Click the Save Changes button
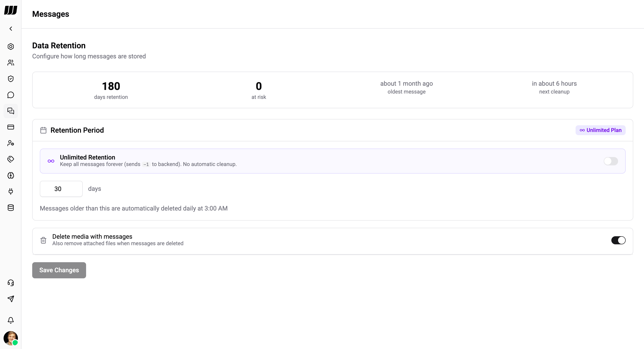The height and width of the screenshot is (349, 644). point(59,270)
